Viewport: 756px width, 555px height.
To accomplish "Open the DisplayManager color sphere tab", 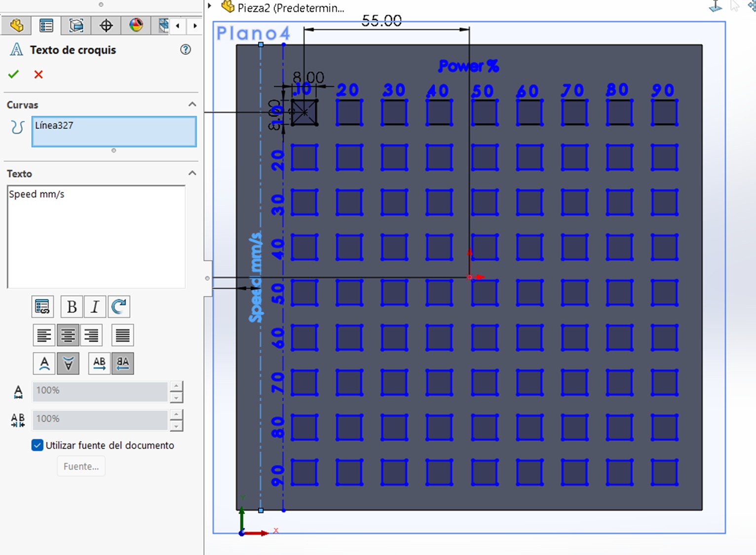I will tap(136, 25).
